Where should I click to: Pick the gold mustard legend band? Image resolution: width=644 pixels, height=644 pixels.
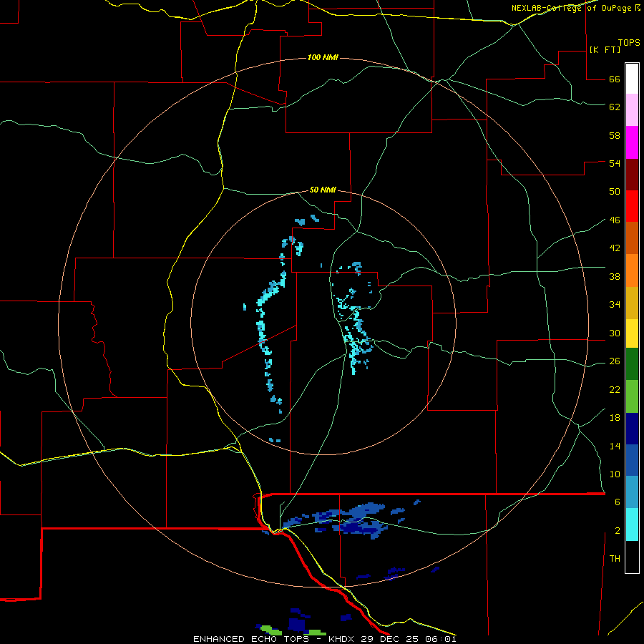(632, 303)
